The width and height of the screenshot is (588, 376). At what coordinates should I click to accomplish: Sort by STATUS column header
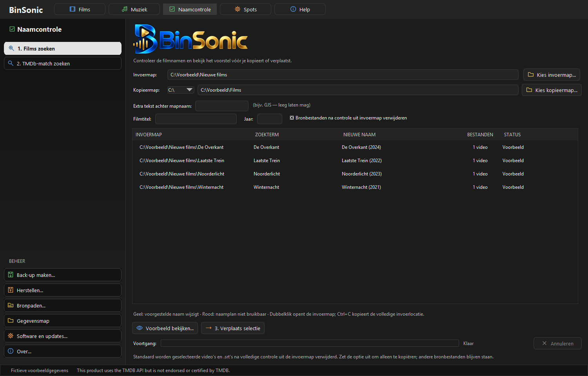coord(512,135)
